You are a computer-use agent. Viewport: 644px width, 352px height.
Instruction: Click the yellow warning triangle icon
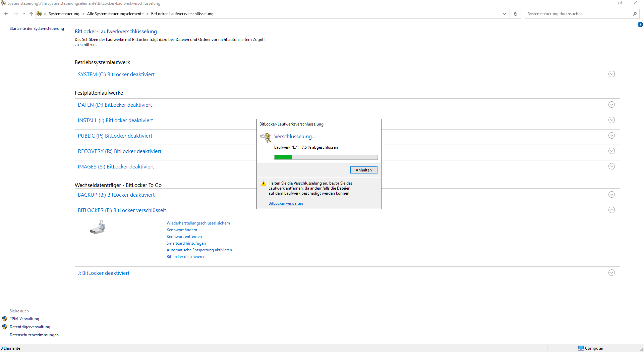coord(264,184)
